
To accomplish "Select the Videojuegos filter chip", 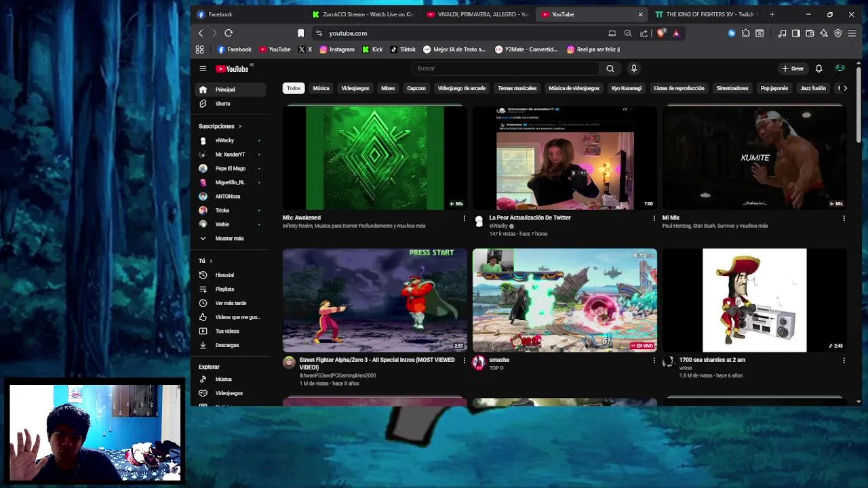I will pyautogui.click(x=355, y=88).
